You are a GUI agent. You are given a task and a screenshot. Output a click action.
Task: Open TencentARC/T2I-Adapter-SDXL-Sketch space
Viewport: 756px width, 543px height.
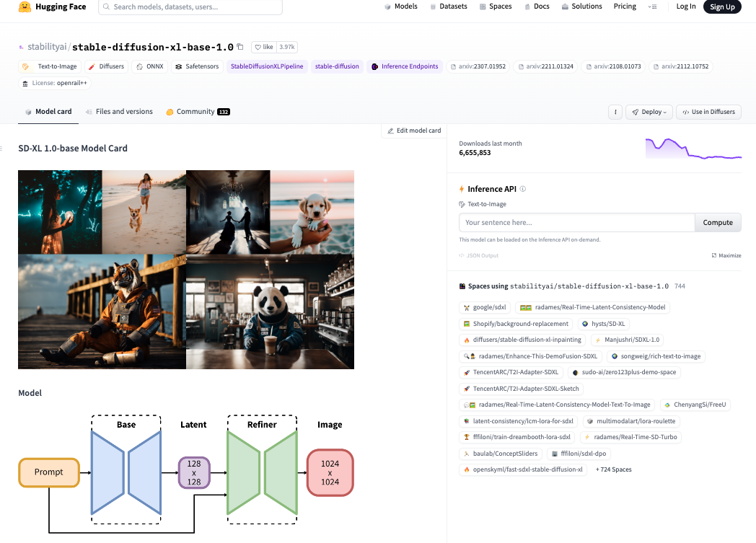(522, 389)
